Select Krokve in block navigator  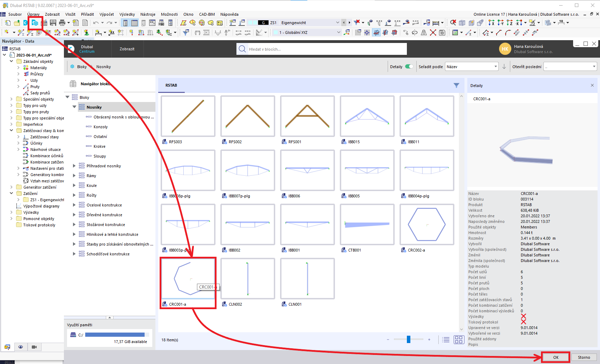100,146
